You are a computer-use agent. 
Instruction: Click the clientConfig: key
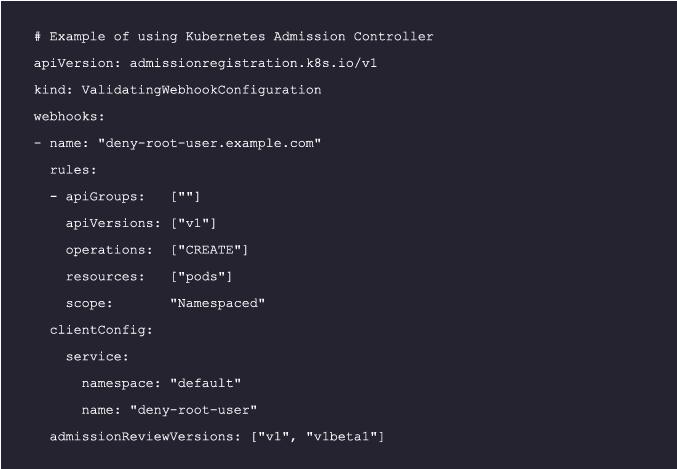pyautogui.click(x=101, y=329)
